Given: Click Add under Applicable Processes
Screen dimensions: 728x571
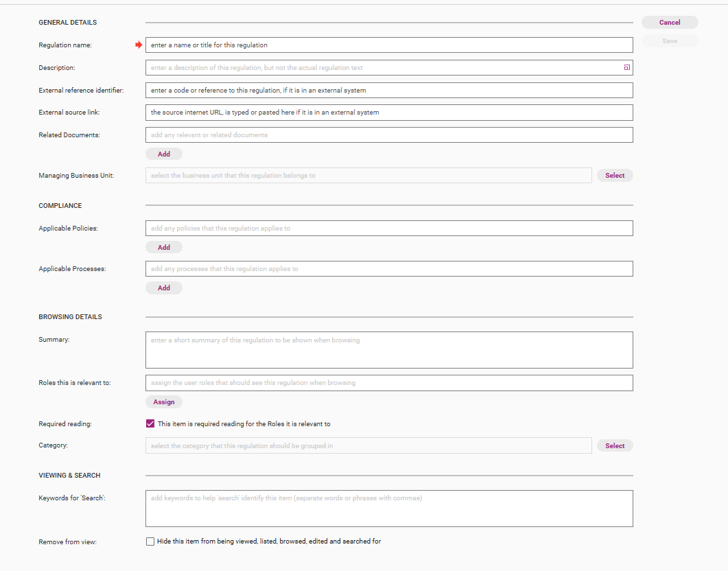Looking at the screenshot, I should coord(164,288).
